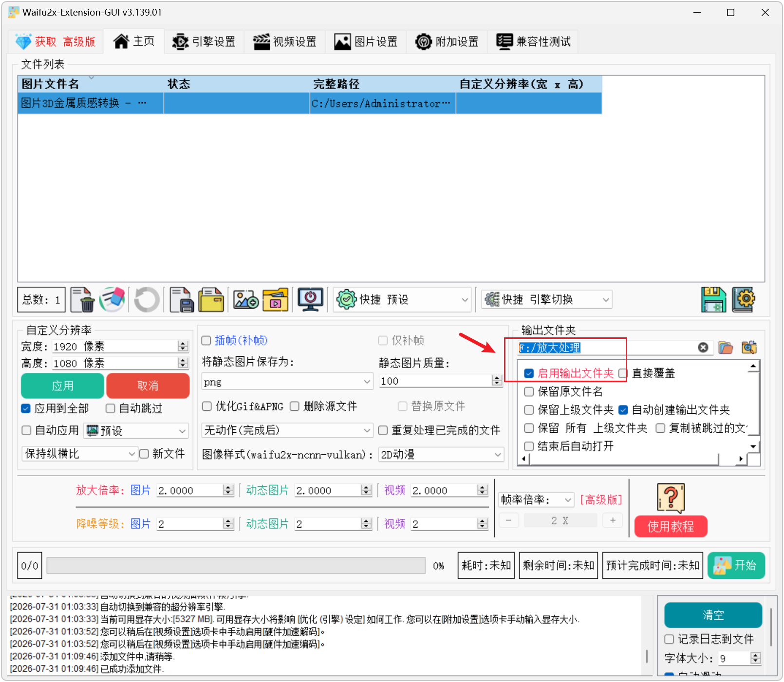Click the 获取 高级版 link
Screen dimensions: 784x682
tap(65, 41)
